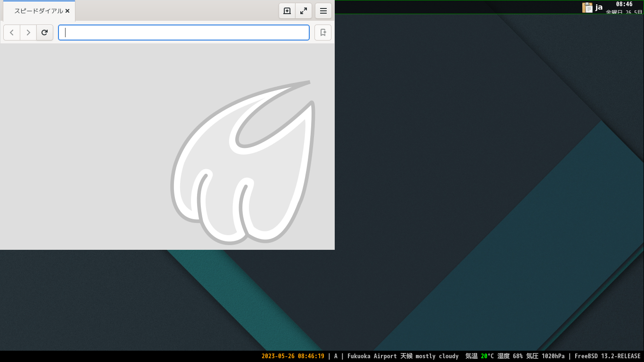644x362 pixels.
Task: Click the 気圧 1020hPa pressure reading
Action: click(545, 356)
